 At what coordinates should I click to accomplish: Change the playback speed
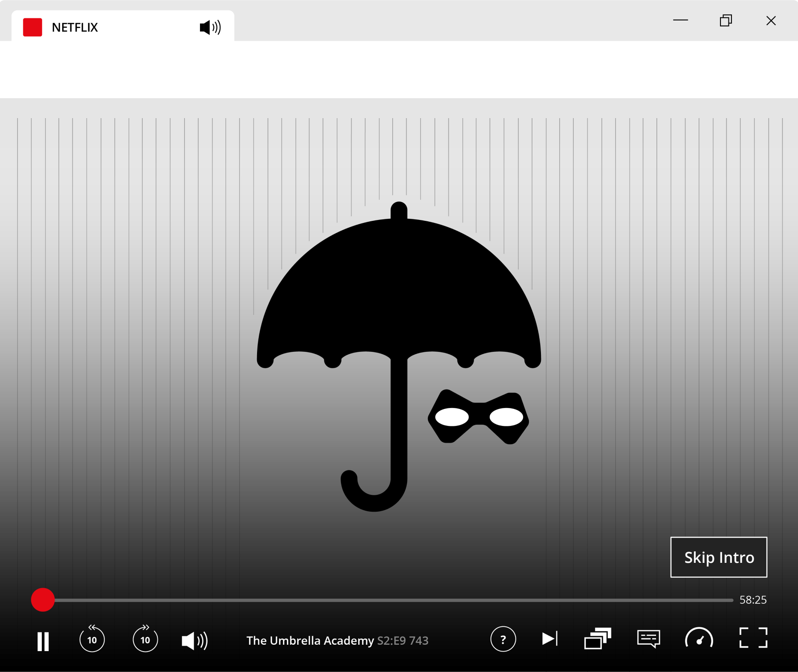click(x=699, y=638)
